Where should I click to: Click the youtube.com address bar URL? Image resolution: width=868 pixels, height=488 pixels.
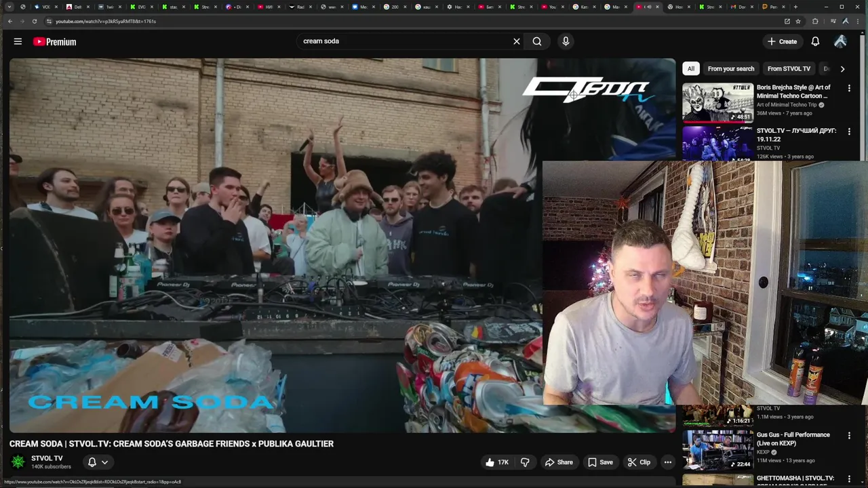tap(106, 21)
